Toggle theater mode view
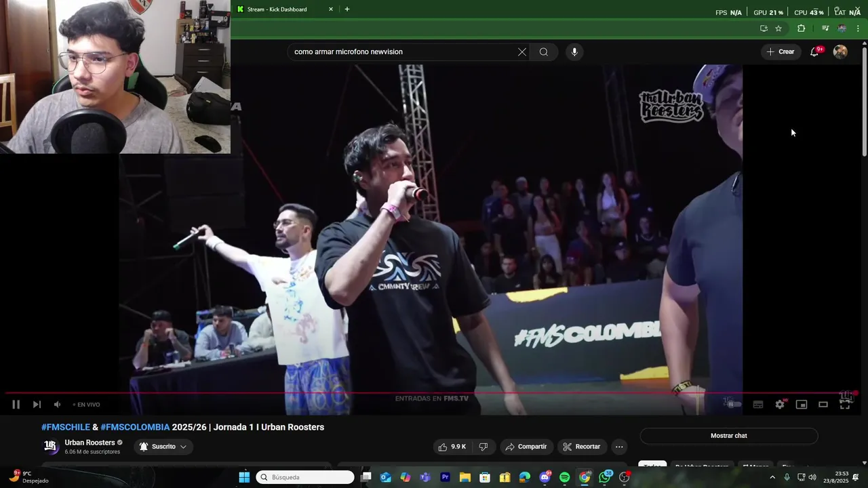The width and height of the screenshot is (868, 488). pyautogui.click(x=823, y=405)
